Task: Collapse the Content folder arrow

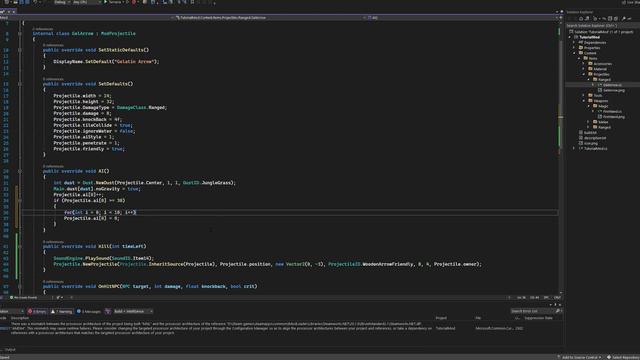Action: pos(574,53)
